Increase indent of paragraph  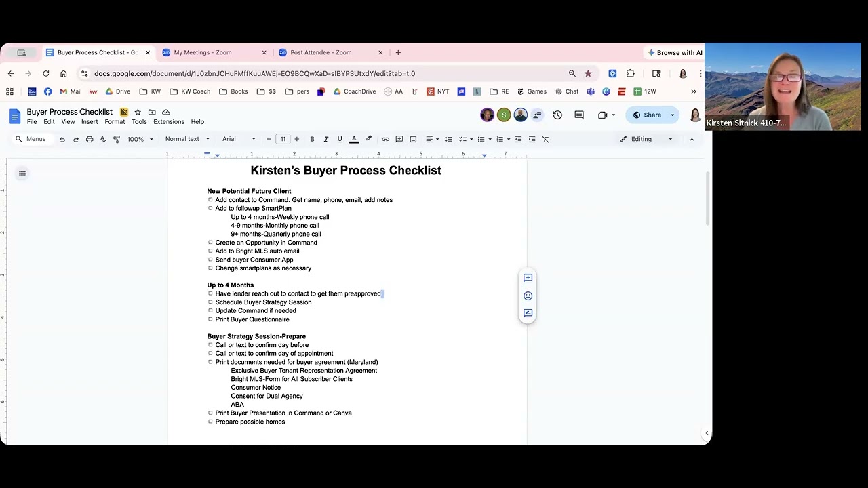(x=532, y=139)
